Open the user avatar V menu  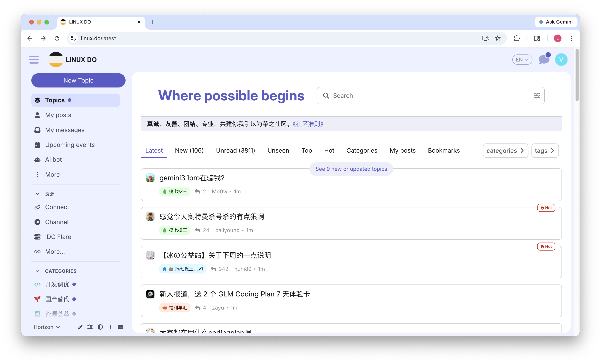pyautogui.click(x=561, y=59)
